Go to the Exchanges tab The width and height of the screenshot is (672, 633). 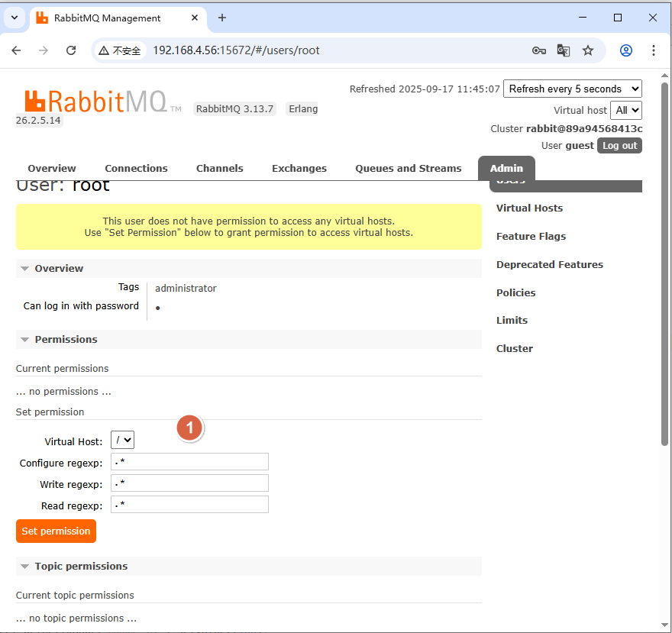pos(299,169)
